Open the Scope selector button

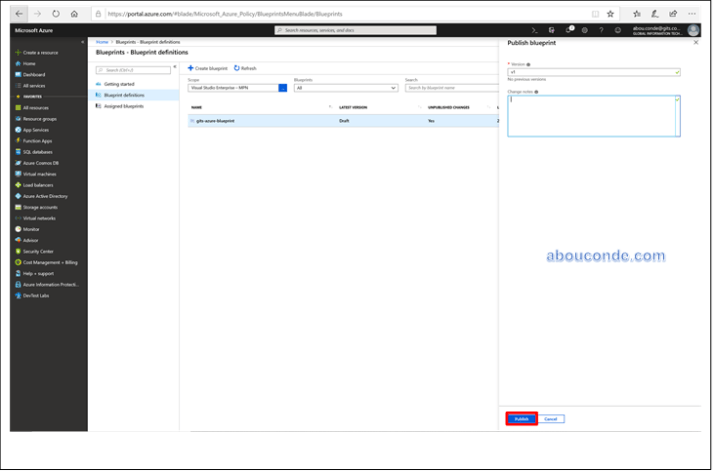(283, 88)
